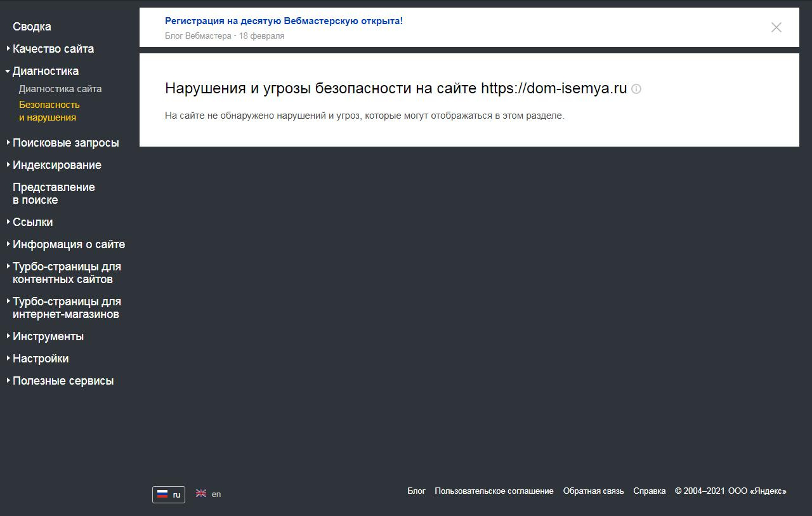Open Турбо-страницы для контентных сайтов item
Viewport: 812px width, 516px height.
tap(67, 273)
